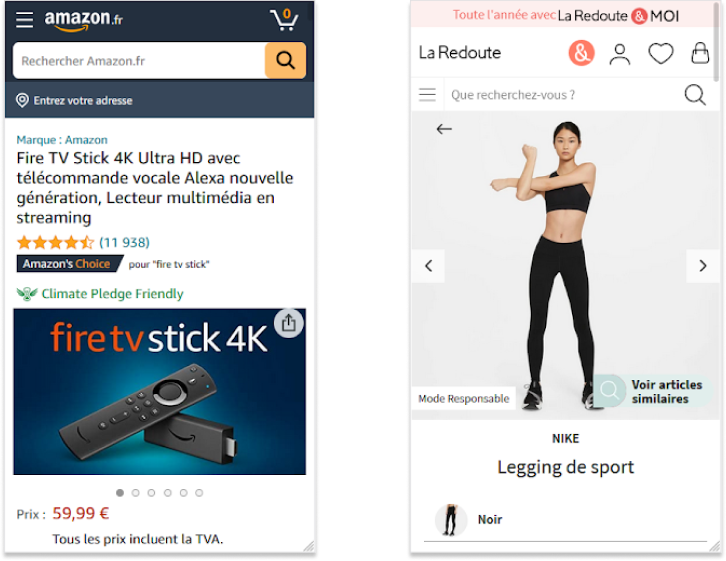Open La Redoute account profile icon
The height and width of the screenshot is (561, 726).
pos(620,54)
